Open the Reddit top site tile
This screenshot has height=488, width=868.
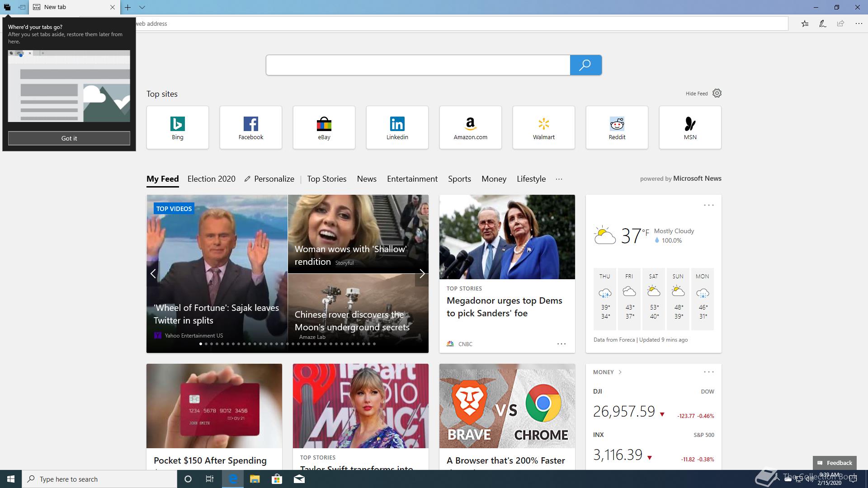pos(617,127)
